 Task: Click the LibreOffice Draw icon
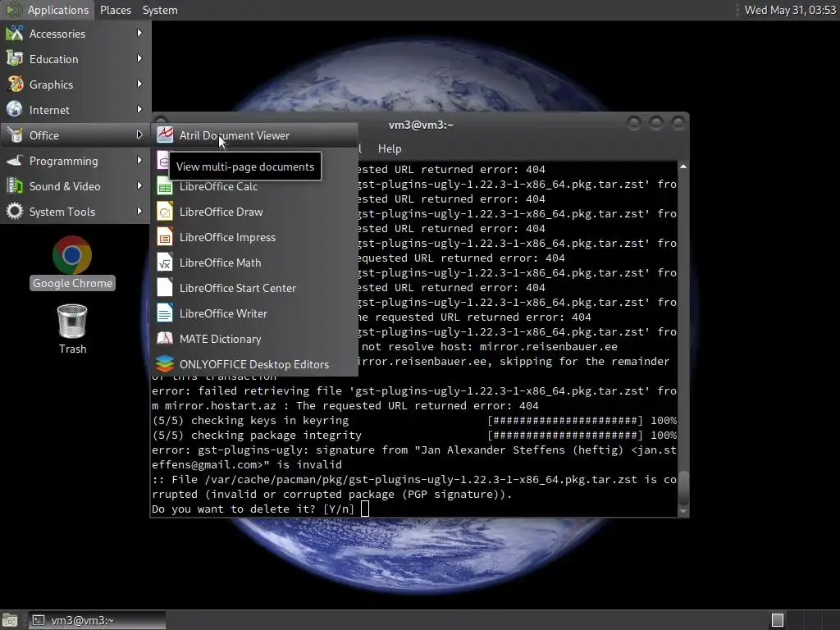click(x=164, y=212)
